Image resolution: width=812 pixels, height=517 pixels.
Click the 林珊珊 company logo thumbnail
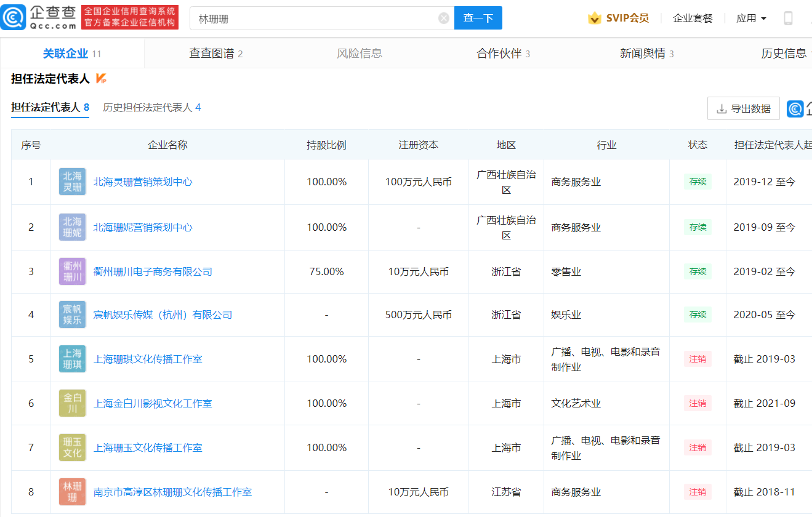73,492
